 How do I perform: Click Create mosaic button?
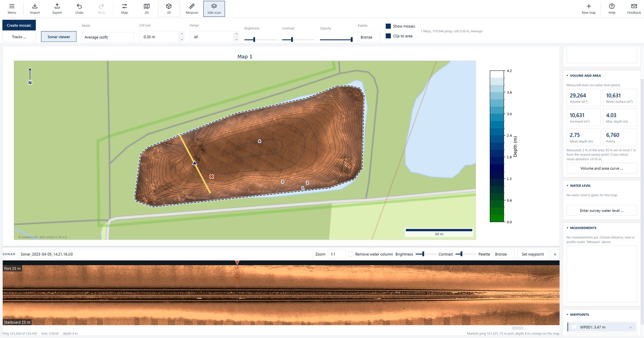point(19,25)
